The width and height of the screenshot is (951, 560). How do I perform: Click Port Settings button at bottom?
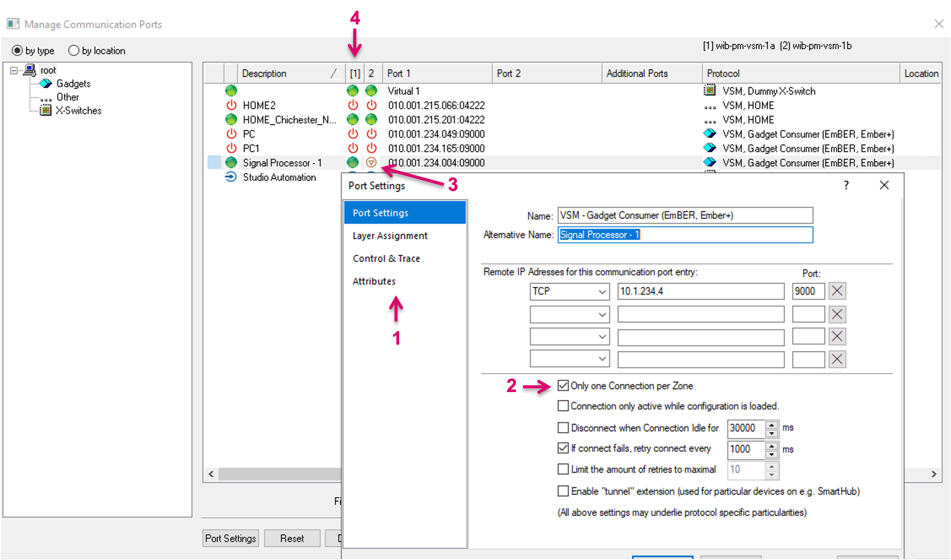(x=231, y=538)
